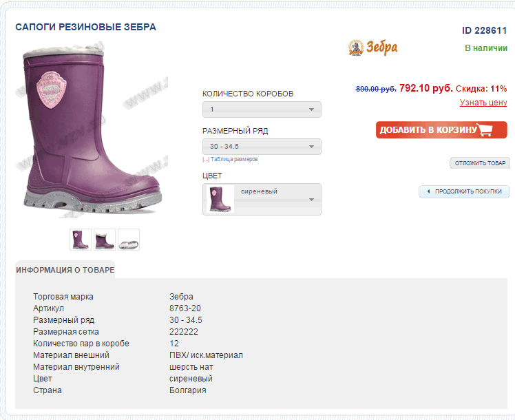Click the Узнать цену link

[x=483, y=103]
